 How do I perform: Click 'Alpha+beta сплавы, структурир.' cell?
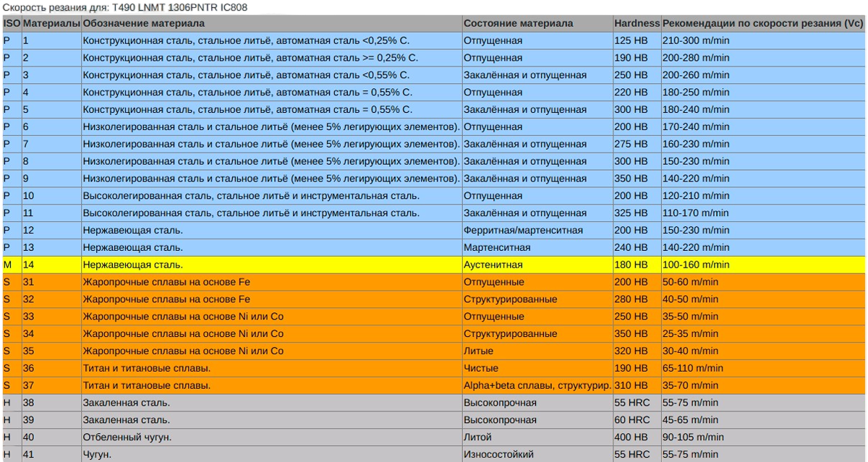(537, 386)
